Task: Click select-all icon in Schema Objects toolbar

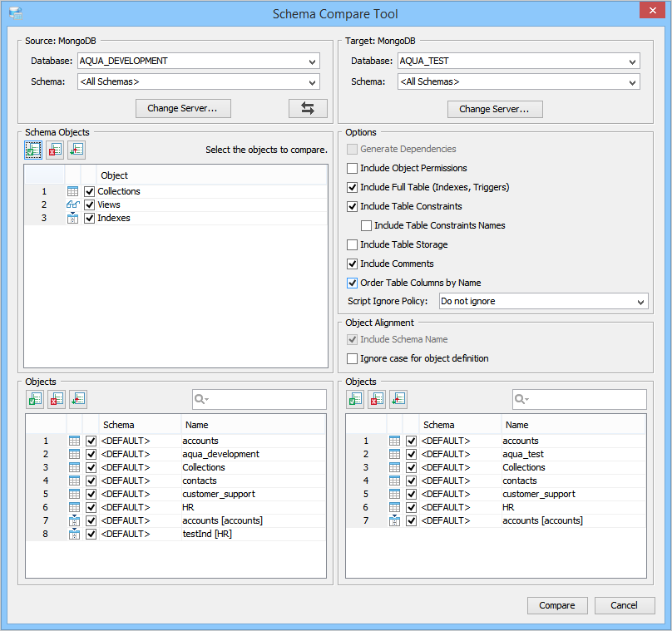Action: point(33,150)
